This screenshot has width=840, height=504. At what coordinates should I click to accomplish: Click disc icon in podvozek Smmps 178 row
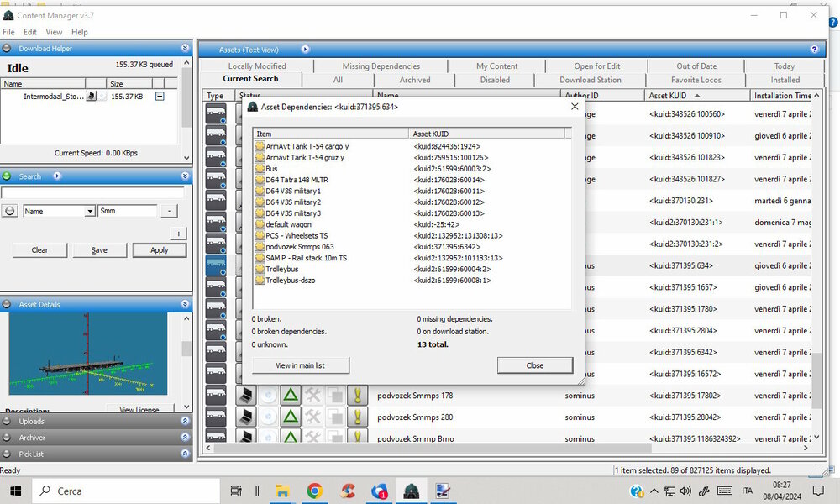pyautogui.click(x=269, y=396)
